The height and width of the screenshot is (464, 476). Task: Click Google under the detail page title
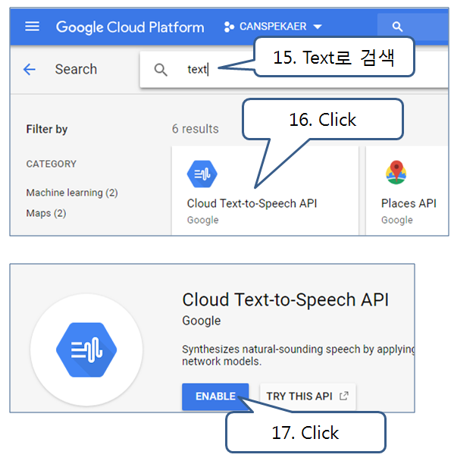click(x=202, y=321)
